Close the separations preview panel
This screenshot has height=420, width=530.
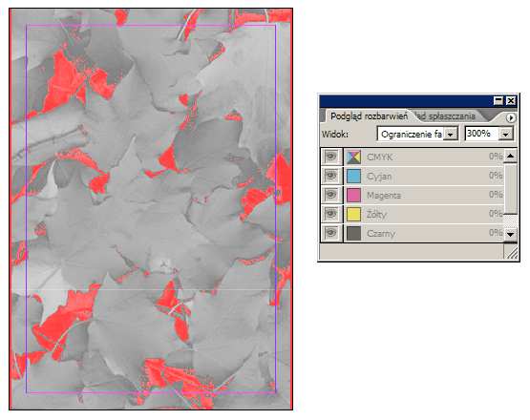click(x=511, y=100)
